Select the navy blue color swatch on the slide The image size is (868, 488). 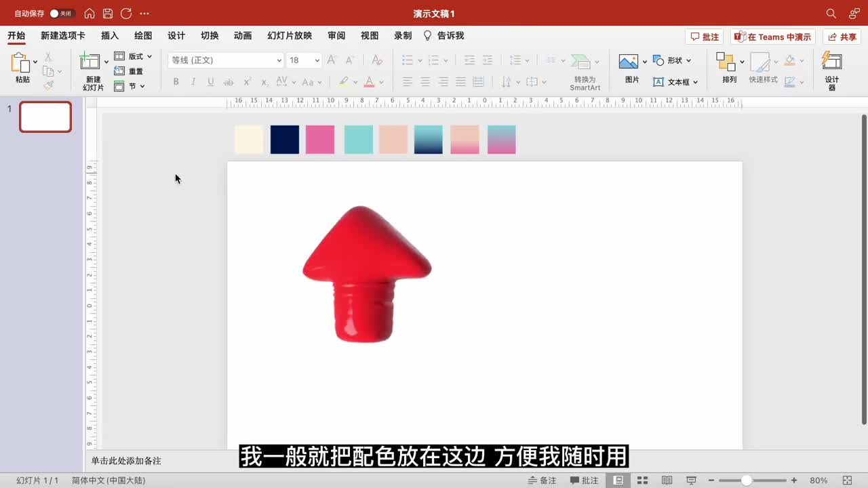[x=284, y=138]
